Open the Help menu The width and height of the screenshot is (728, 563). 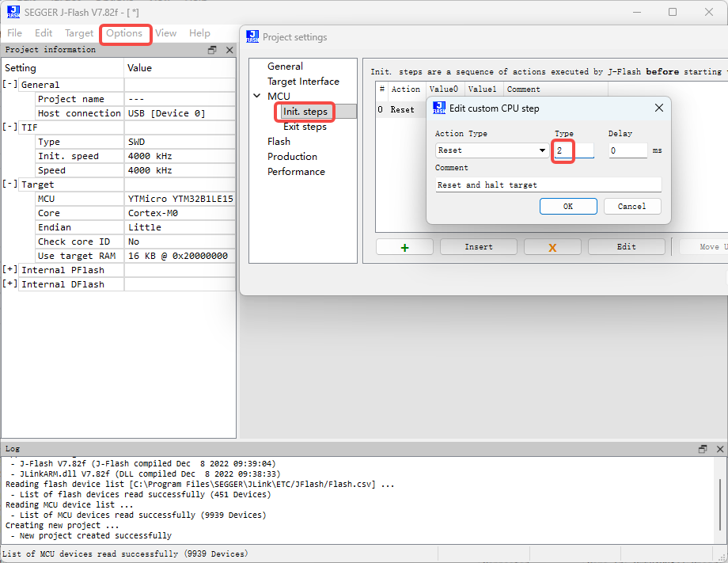click(x=199, y=33)
